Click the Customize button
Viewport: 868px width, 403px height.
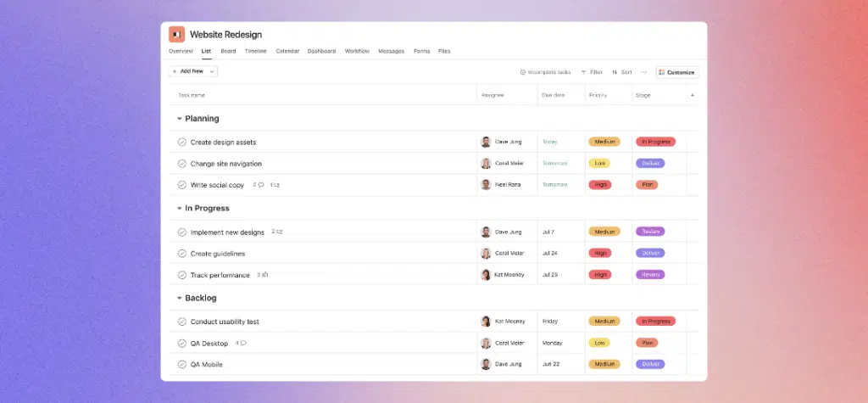[x=676, y=72]
